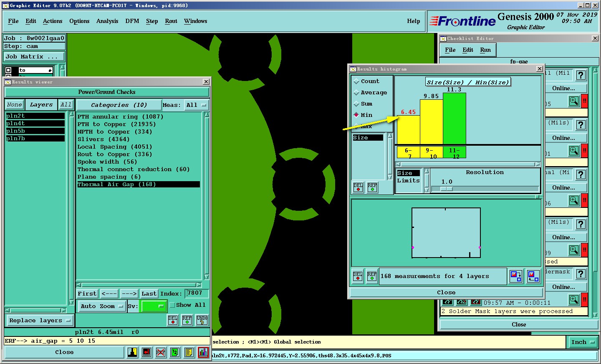Open the Windows menu

click(195, 21)
